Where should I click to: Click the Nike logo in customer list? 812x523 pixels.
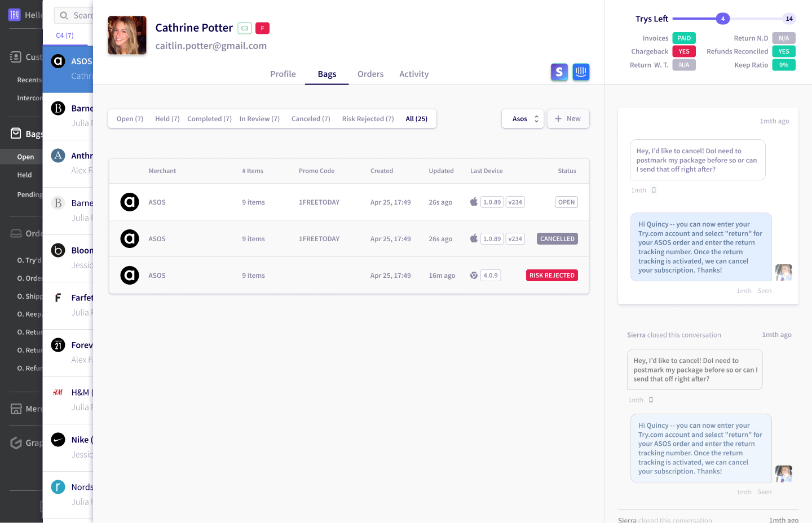pos(58,440)
